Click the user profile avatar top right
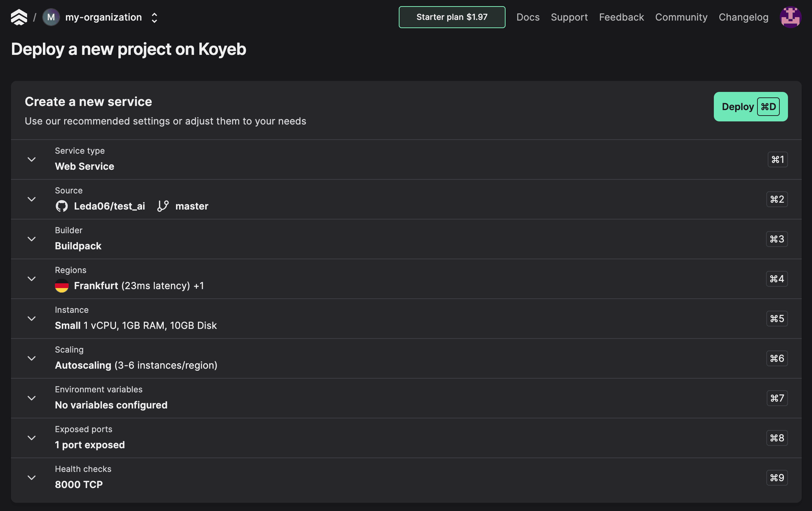 (x=790, y=17)
